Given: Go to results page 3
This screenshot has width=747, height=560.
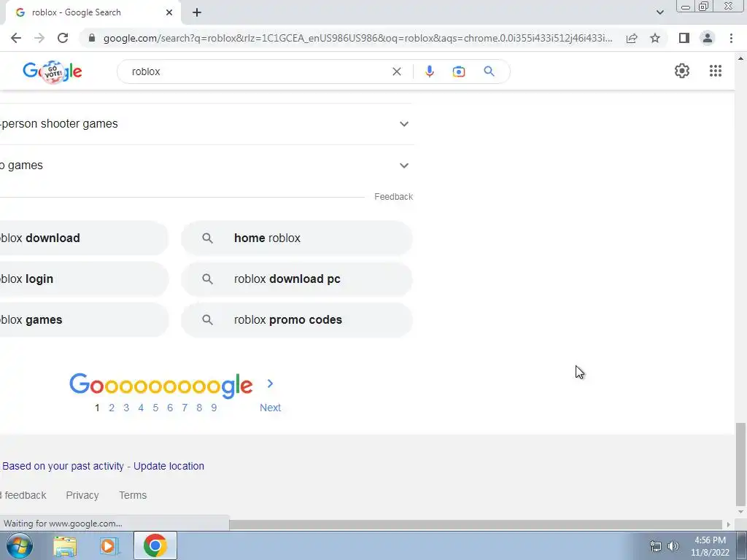Looking at the screenshot, I should [126, 408].
